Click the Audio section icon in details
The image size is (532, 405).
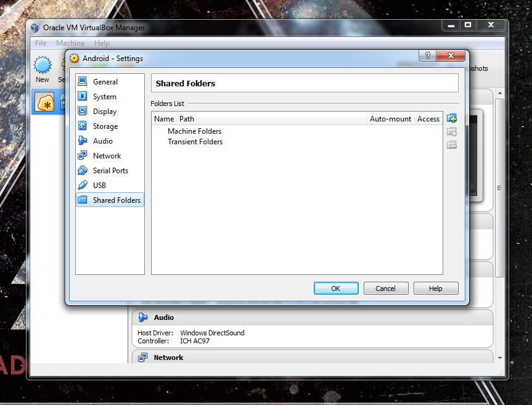point(143,317)
